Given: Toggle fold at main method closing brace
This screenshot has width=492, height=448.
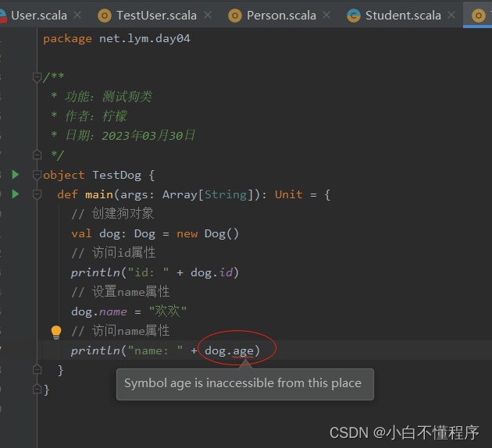Looking at the screenshot, I should click(37, 370).
